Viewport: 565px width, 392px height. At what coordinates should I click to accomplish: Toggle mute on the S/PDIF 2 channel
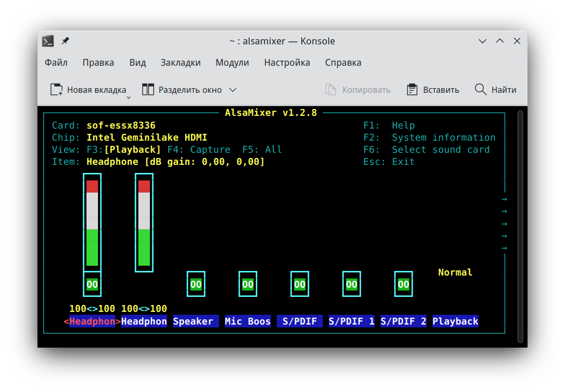[404, 284]
